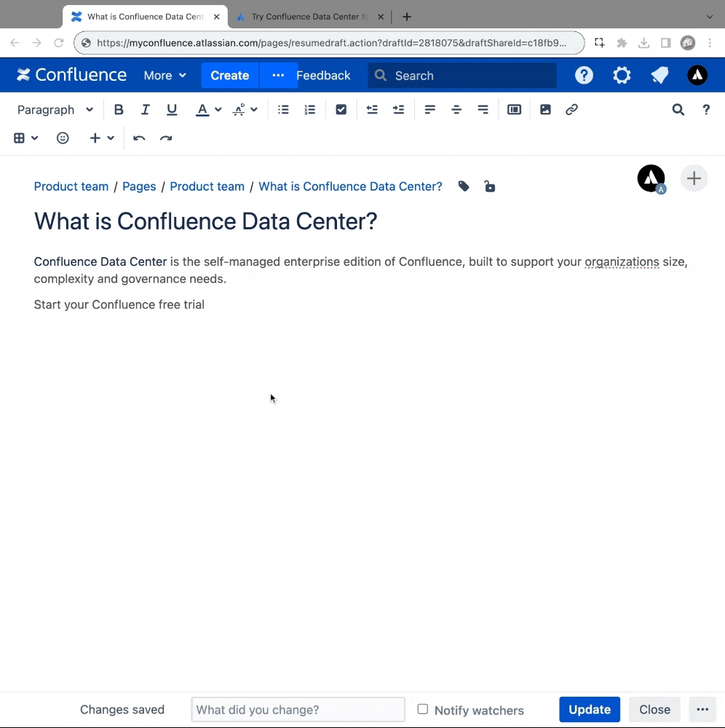Open browser downloads

[x=643, y=43]
